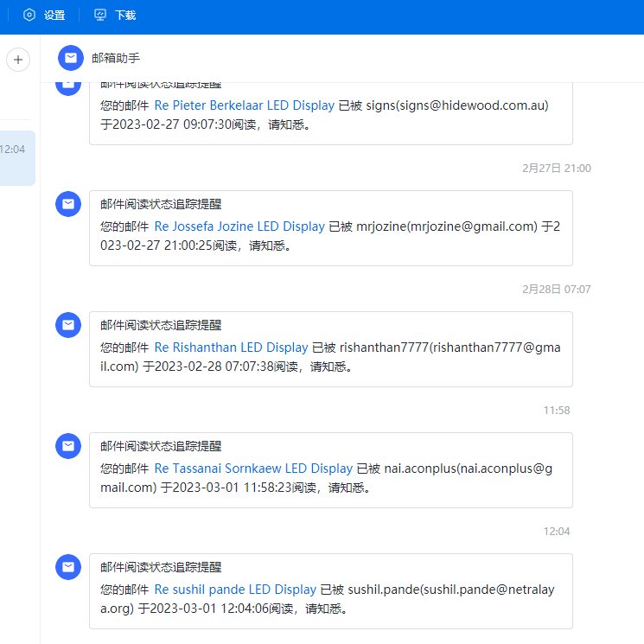Click the download monitor icon
Viewport: 644px width, 644px height.
(99, 16)
